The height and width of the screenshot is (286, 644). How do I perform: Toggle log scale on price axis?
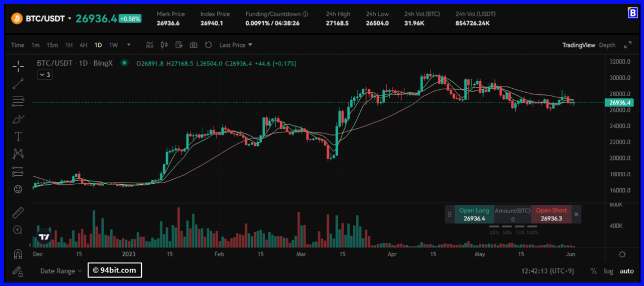[608, 271]
